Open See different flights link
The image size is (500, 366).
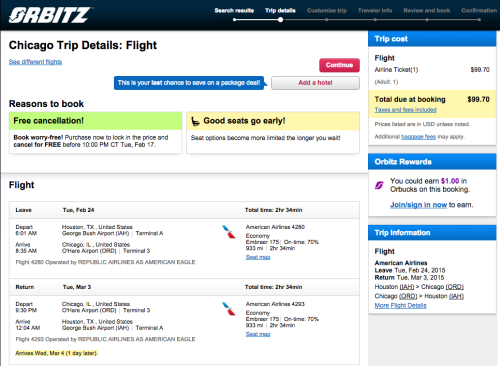(x=35, y=62)
